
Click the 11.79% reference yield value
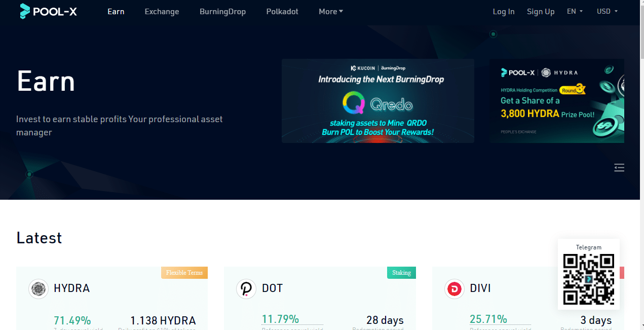tap(280, 319)
